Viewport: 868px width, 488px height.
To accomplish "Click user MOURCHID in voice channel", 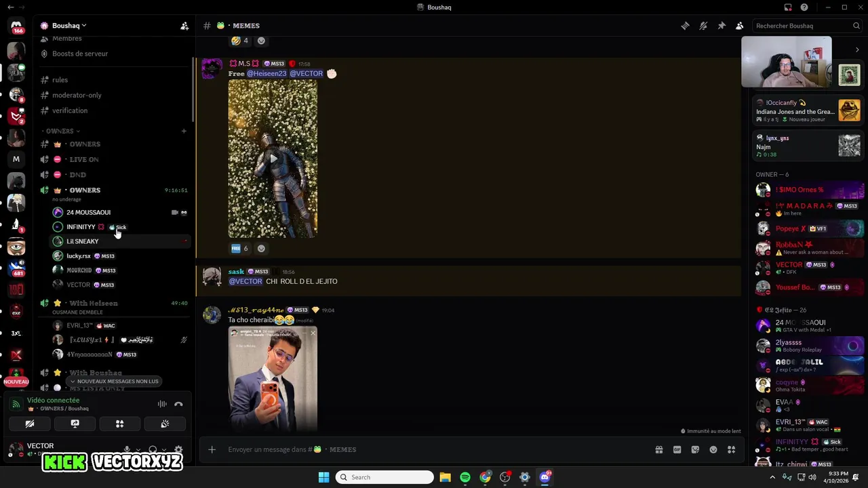I will tap(79, 270).
